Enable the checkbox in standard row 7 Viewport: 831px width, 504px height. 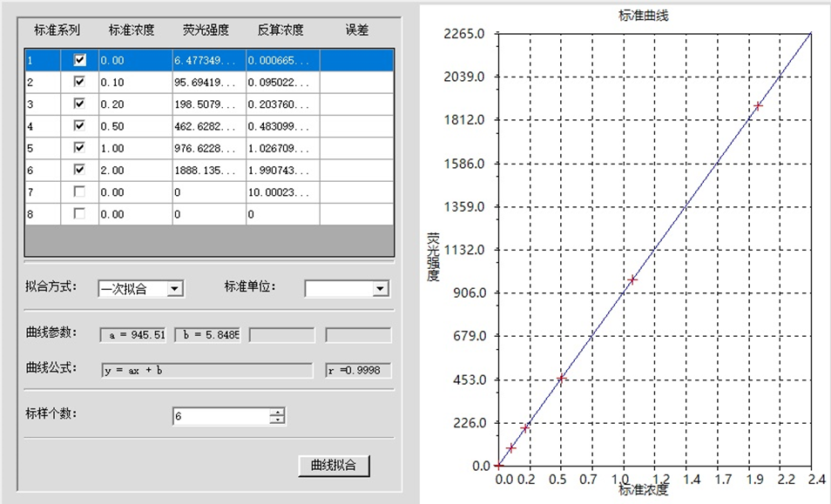(x=79, y=192)
